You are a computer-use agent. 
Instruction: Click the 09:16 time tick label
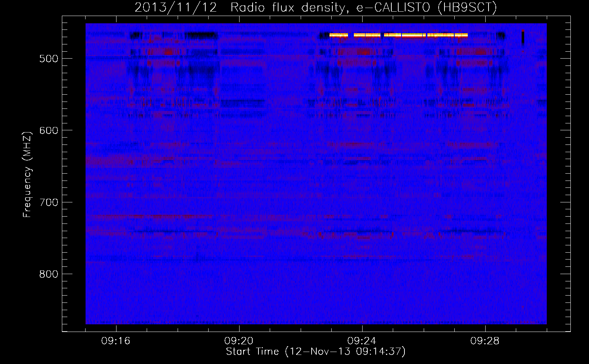click(x=116, y=341)
